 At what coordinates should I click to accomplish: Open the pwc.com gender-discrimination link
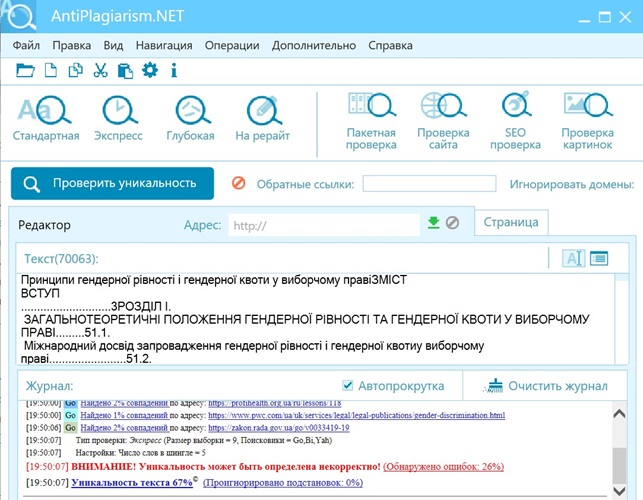click(x=357, y=416)
